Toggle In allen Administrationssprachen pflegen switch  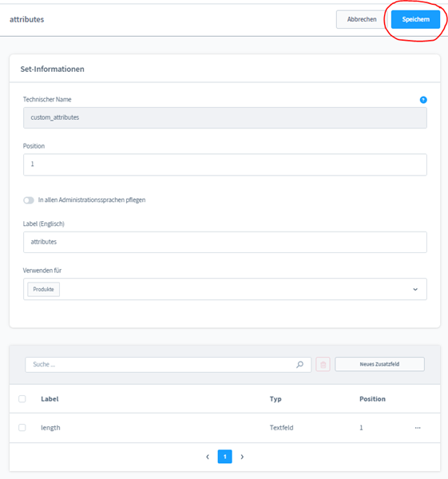pos(29,200)
